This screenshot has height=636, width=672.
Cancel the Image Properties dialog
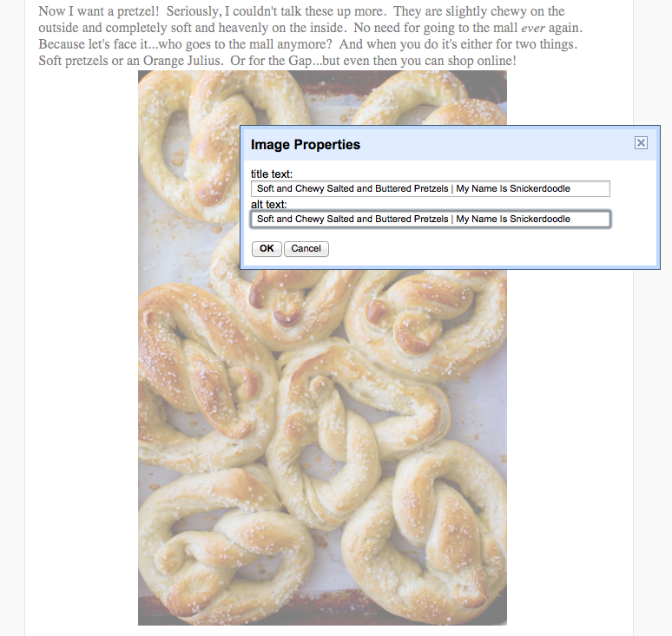click(306, 249)
